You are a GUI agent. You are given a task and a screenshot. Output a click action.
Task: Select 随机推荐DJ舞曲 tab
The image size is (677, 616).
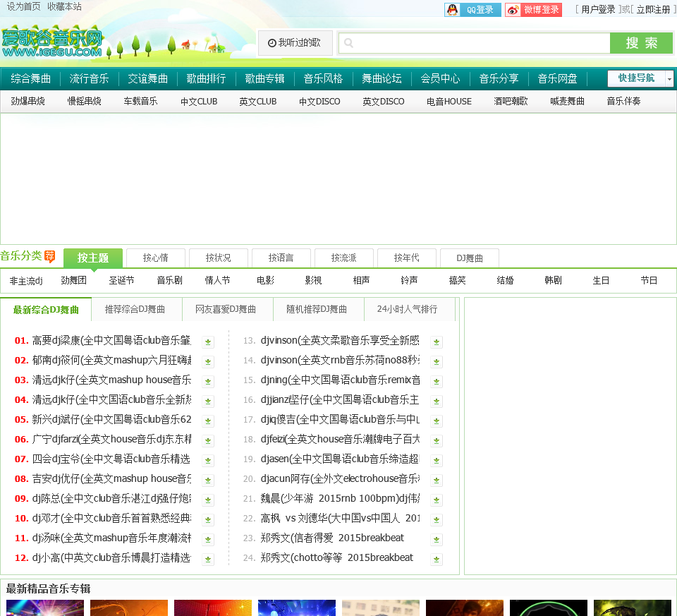[x=317, y=309]
